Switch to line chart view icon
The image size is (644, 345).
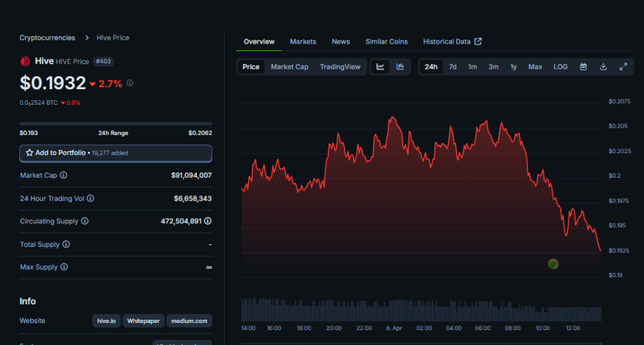(x=381, y=66)
